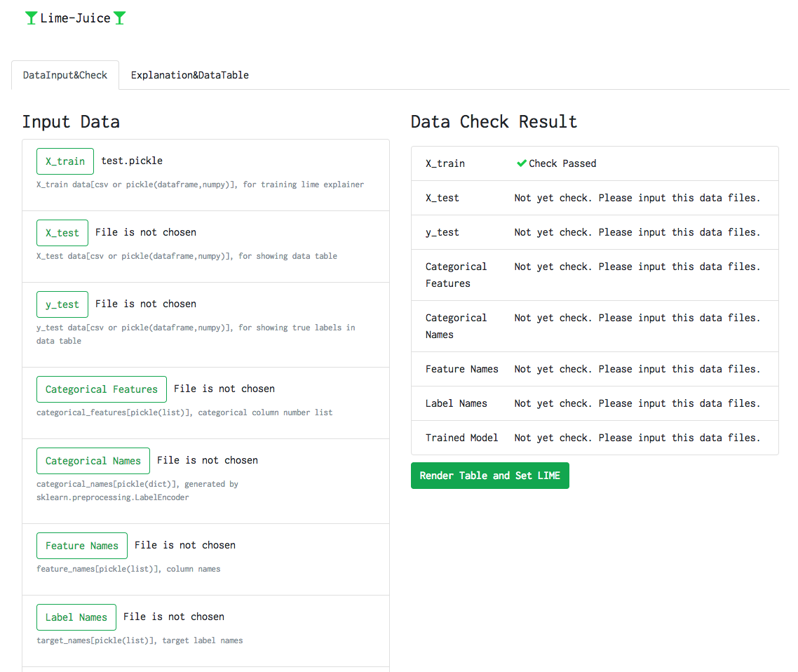Screen dimensions: 798x672
Task: Click 'Not yet check' message in X_test row
Action: tap(637, 198)
